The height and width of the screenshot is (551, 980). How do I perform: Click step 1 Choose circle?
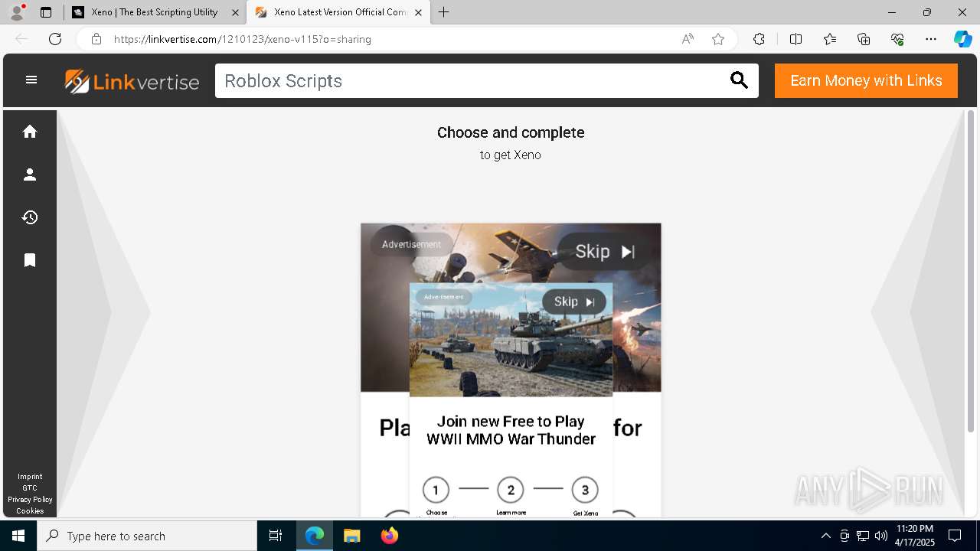click(436, 490)
